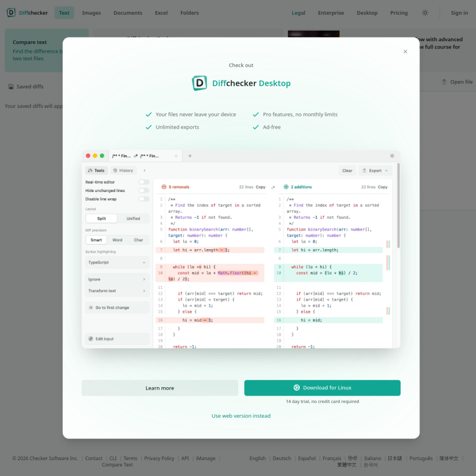Switch language to Deutsch

(282, 459)
